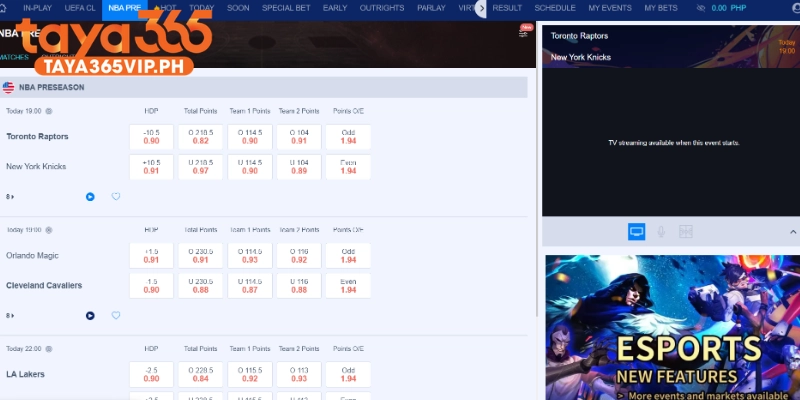Click info icon beside Magic match time
Viewport: 800px width, 400px height.
48,230
